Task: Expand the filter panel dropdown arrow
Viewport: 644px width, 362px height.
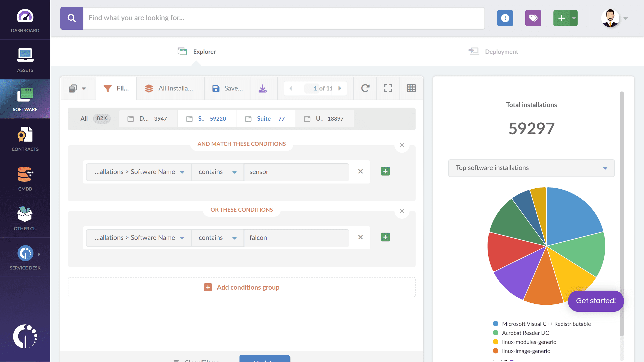Action: (x=84, y=88)
